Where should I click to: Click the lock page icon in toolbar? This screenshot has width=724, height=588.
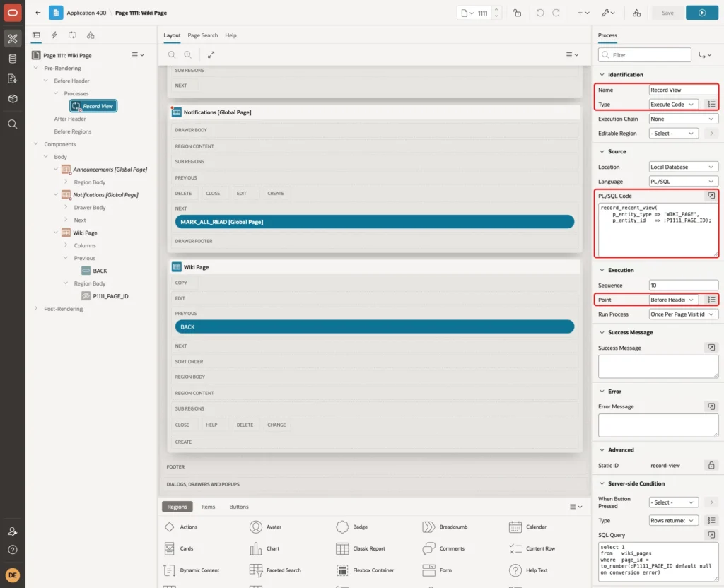(x=517, y=13)
